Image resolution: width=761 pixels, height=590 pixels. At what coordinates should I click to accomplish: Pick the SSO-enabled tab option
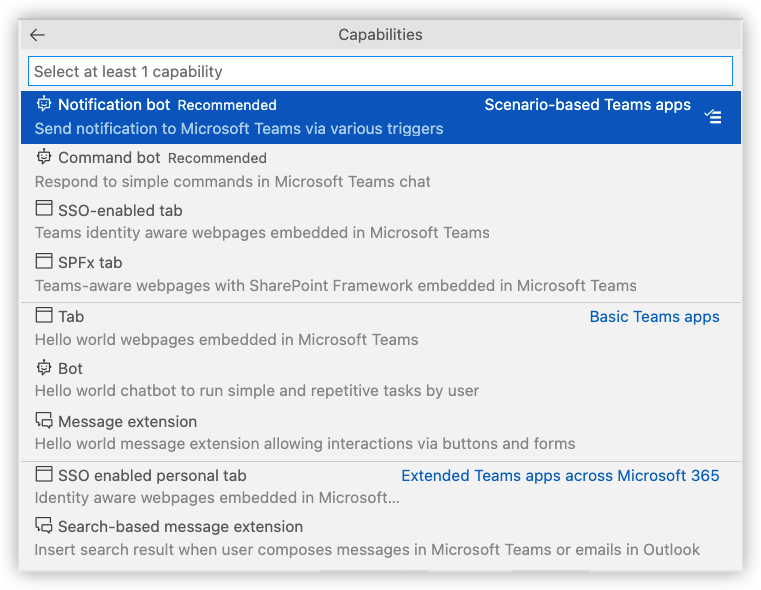pyautogui.click(x=380, y=221)
